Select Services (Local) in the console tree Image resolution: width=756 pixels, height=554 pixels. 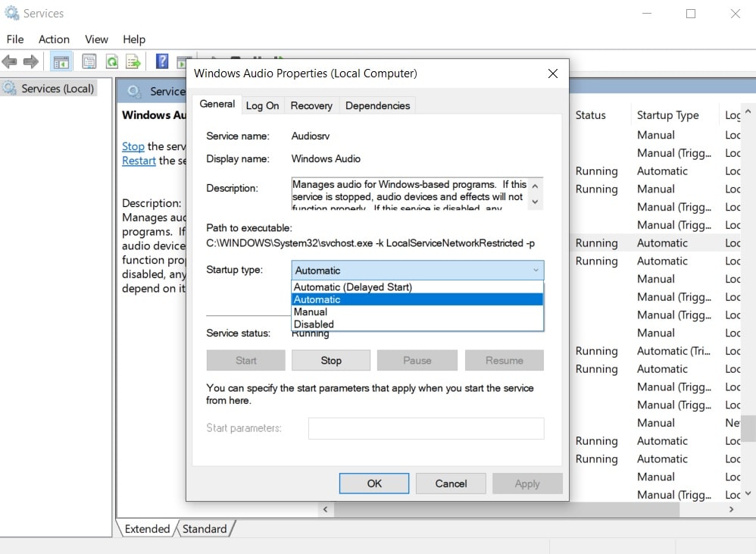58,89
